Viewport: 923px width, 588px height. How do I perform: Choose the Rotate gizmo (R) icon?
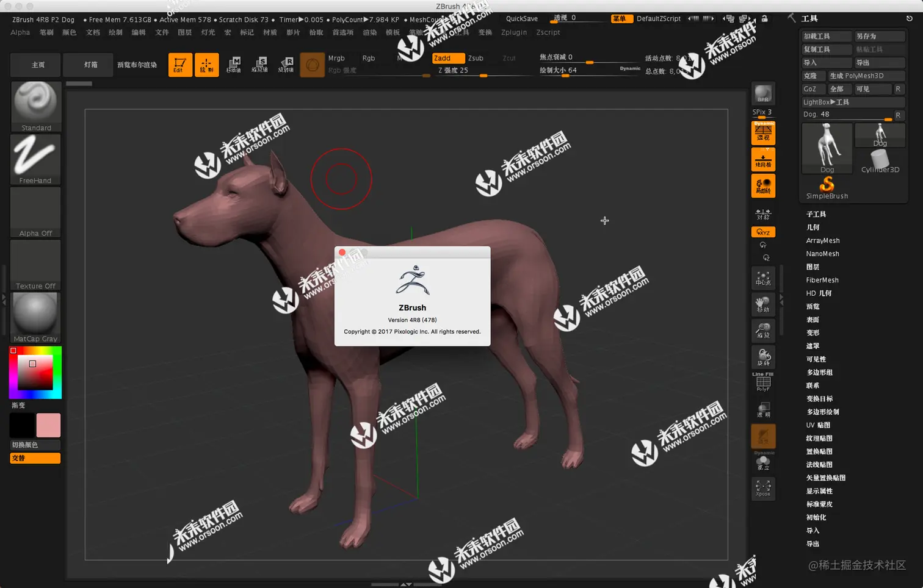pyautogui.click(x=286, y=65)
